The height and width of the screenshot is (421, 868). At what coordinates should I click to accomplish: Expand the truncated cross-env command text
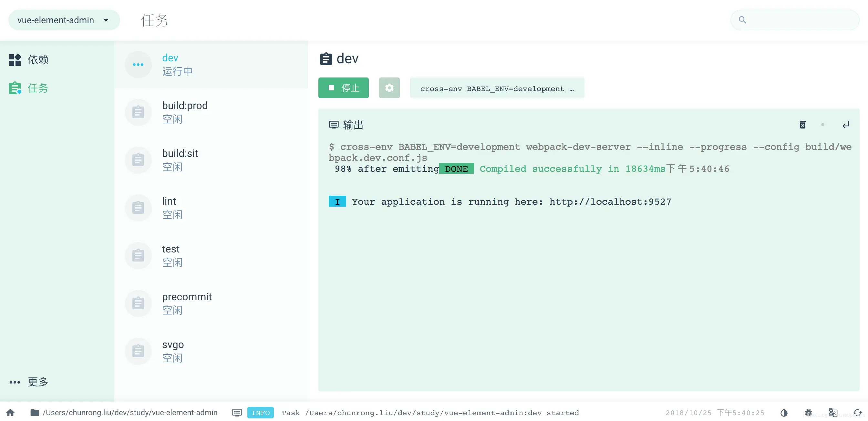(x=497, y=88)
